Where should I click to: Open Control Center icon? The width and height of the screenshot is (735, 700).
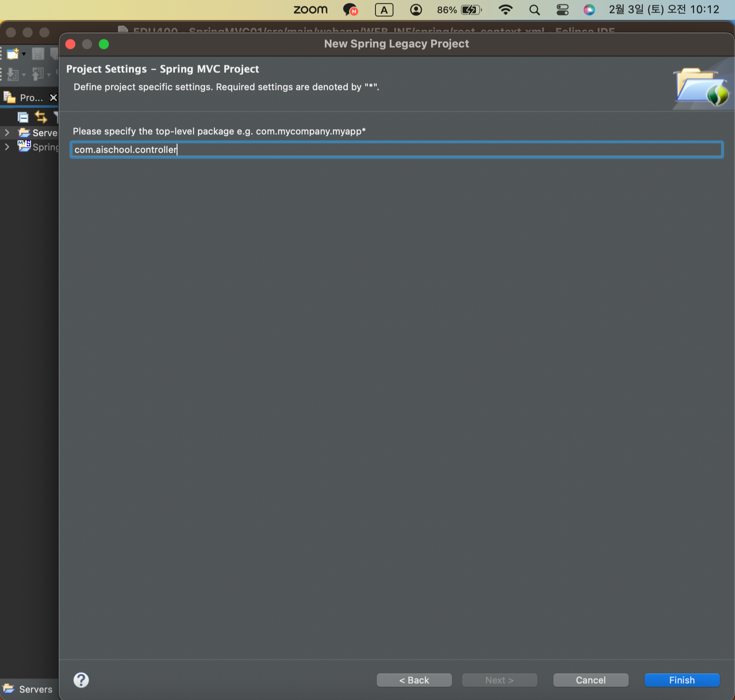point(562,10)
